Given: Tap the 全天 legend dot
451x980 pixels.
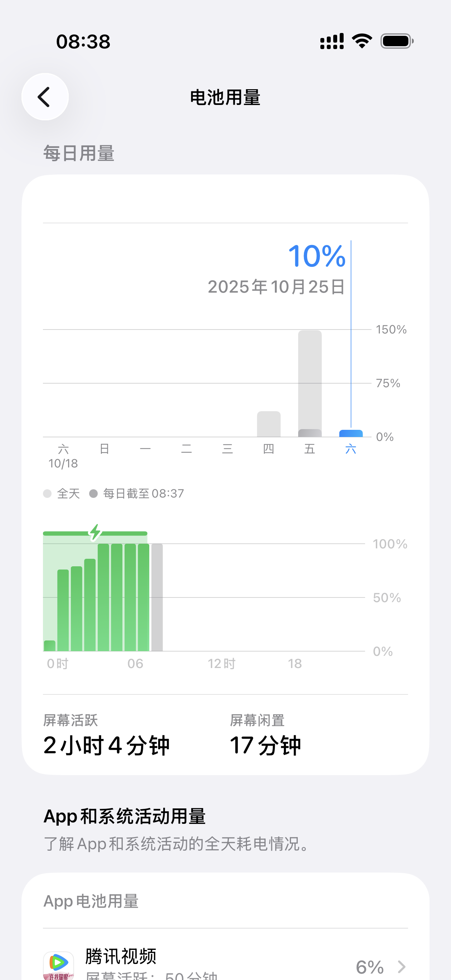Looking at the screenshot, I should [x=48, y=494].
